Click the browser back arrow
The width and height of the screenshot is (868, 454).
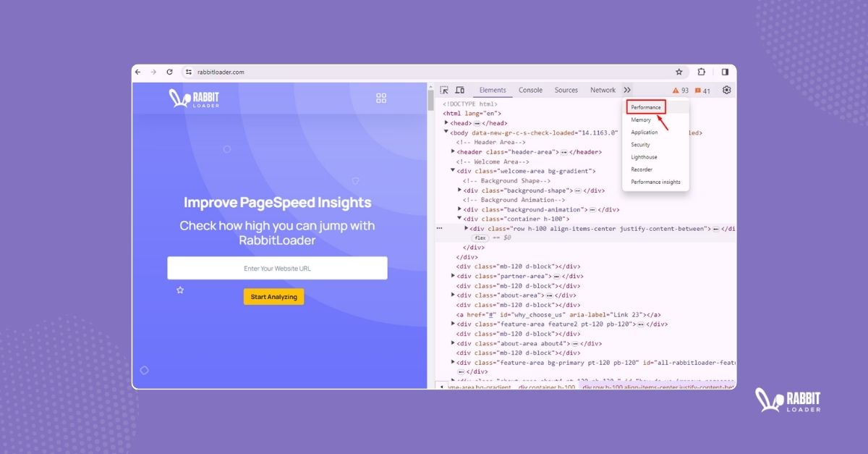tap(137, 72)
